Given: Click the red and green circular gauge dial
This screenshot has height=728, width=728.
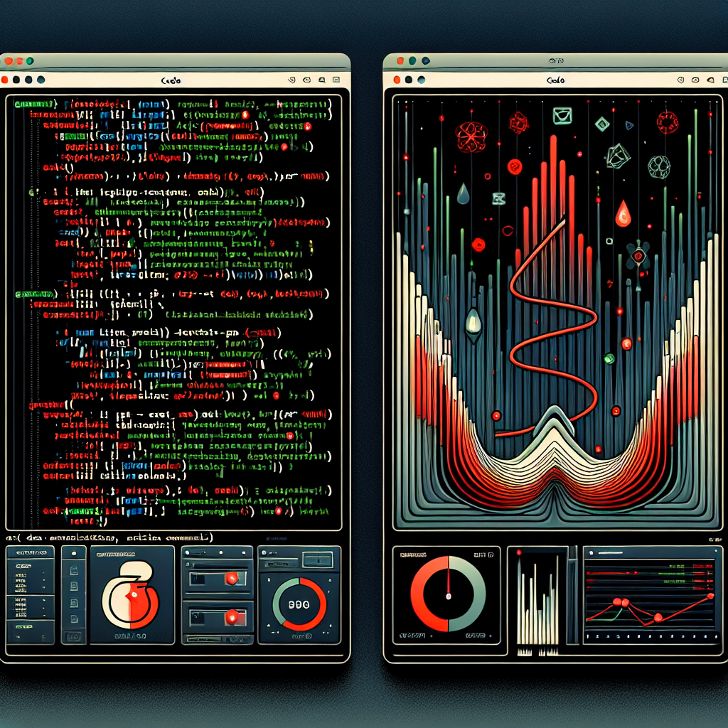Looking at the screenshot, I should coord(299,604).
